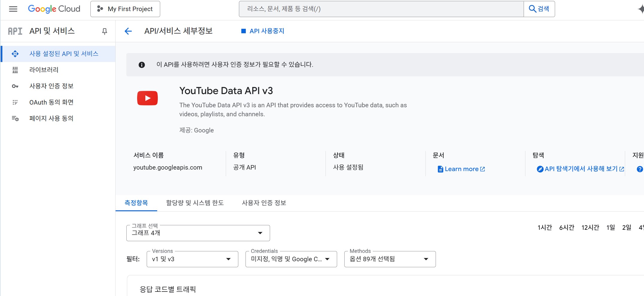The width and height of the screenshot is (644, 296).
Task: Open API 탐색기에서 사용해 보기 link
Action: tap(581, 169)
